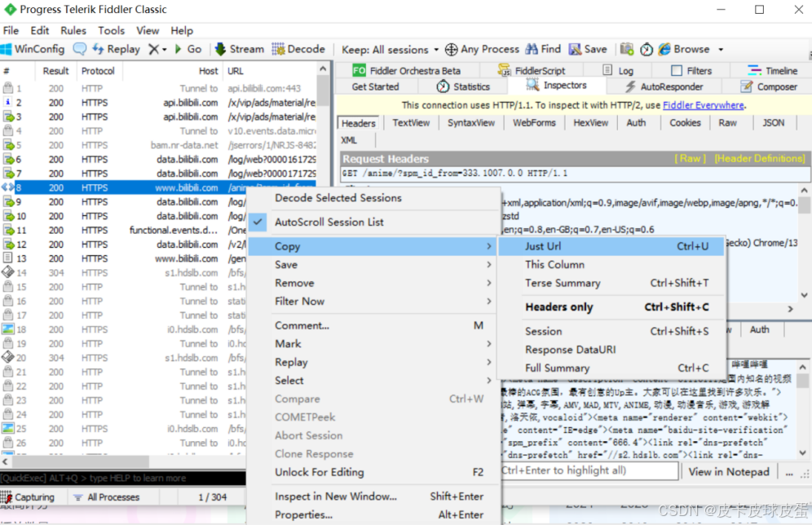812x525 pixels.
Task: Choose Full Summary in Copy submenu
Action: click(611, 368)
